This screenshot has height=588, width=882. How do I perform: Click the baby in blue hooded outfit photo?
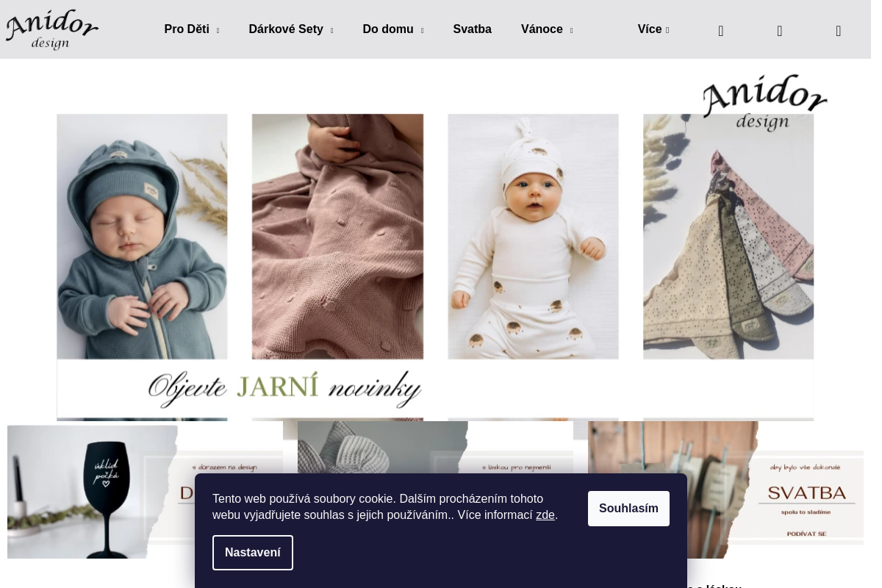tap(142, 236)
